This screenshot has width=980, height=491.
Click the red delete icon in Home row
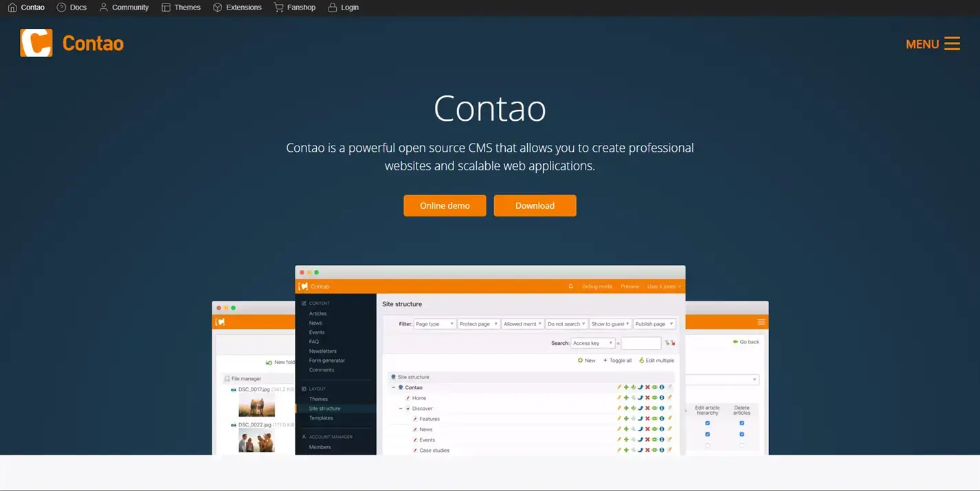(647, 398)
